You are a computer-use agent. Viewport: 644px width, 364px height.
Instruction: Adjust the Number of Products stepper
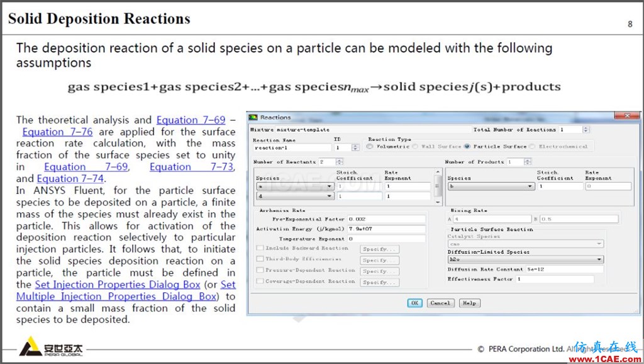click(x=528, y=162)
